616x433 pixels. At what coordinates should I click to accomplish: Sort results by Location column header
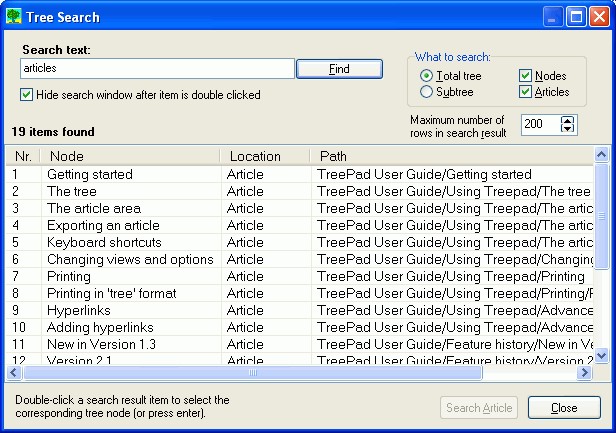click(264, 156)
